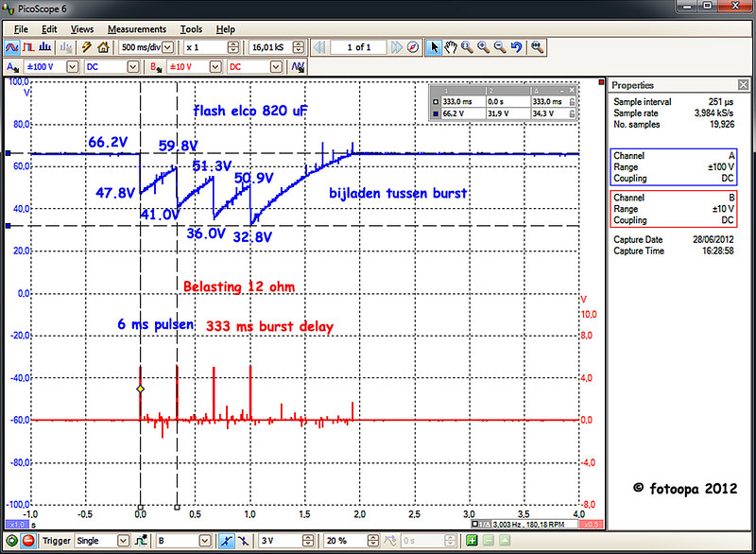Open Channel A DC coupling dropdown
Viewport: 756px width, 554px height.
tap(133, 67)
